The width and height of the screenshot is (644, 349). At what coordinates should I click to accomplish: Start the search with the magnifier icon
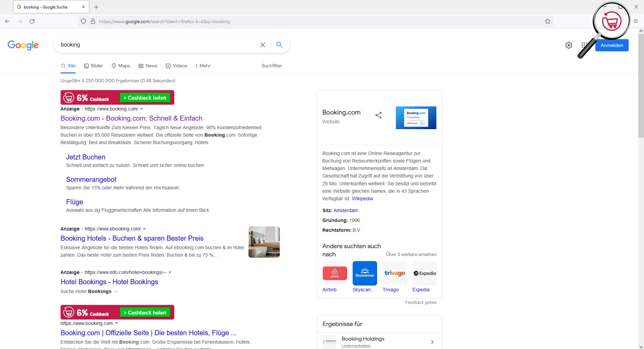(x=279, y=45)
